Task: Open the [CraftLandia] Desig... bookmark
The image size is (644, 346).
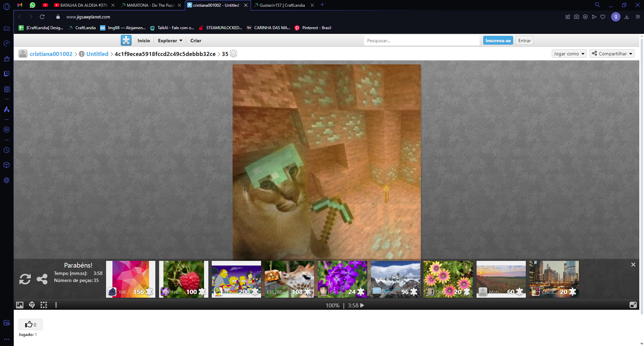Action: click(x=41, y=28)
